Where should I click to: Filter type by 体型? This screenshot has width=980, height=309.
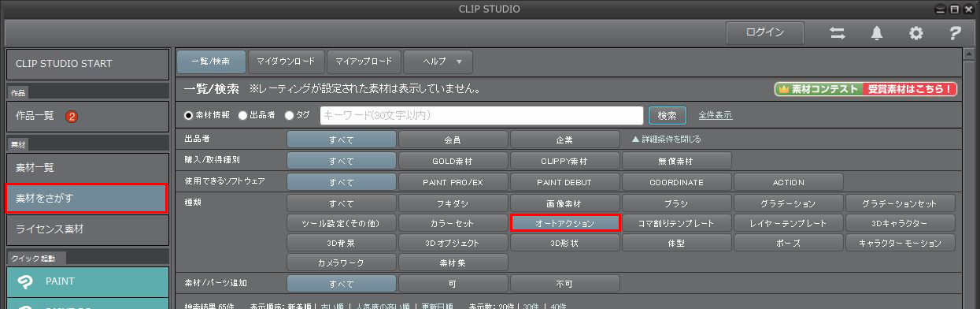676,243
